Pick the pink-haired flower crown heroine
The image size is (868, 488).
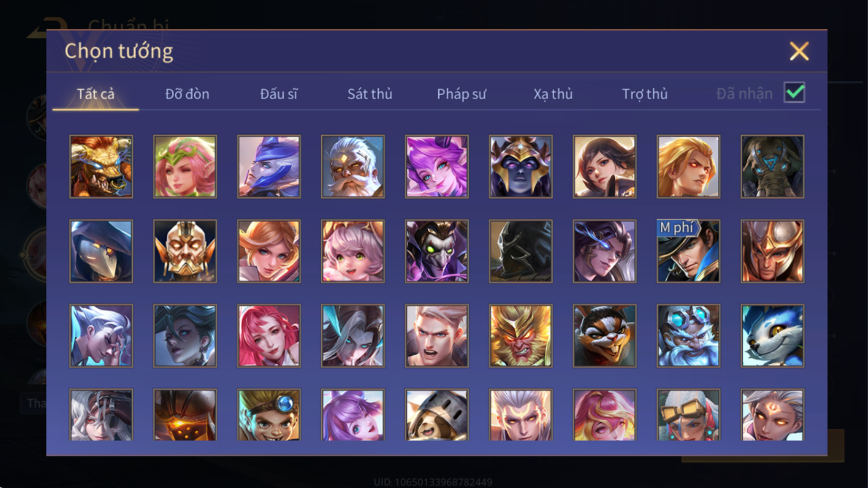click(185, 167)
